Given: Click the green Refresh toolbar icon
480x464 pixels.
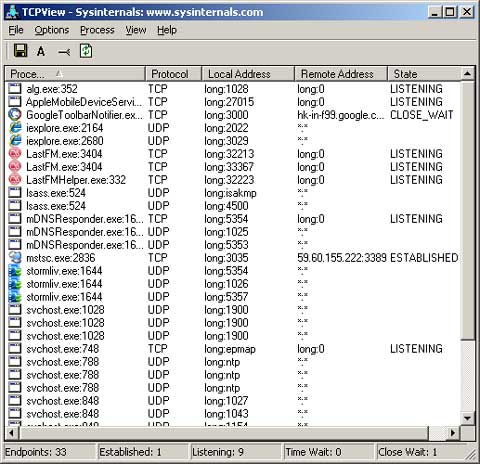Looking at the screenshot, I should pyautogui.click(x=86, y=51).
